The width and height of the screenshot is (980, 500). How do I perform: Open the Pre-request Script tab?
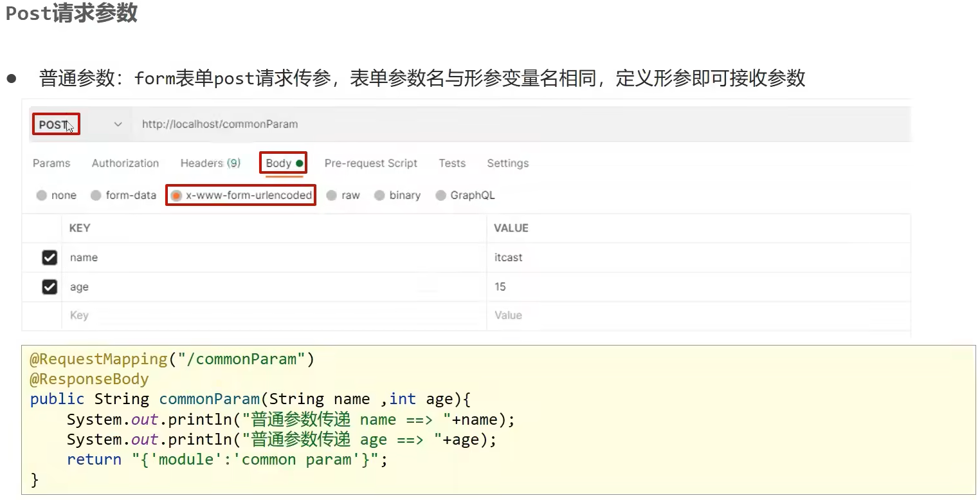(371, 163)
